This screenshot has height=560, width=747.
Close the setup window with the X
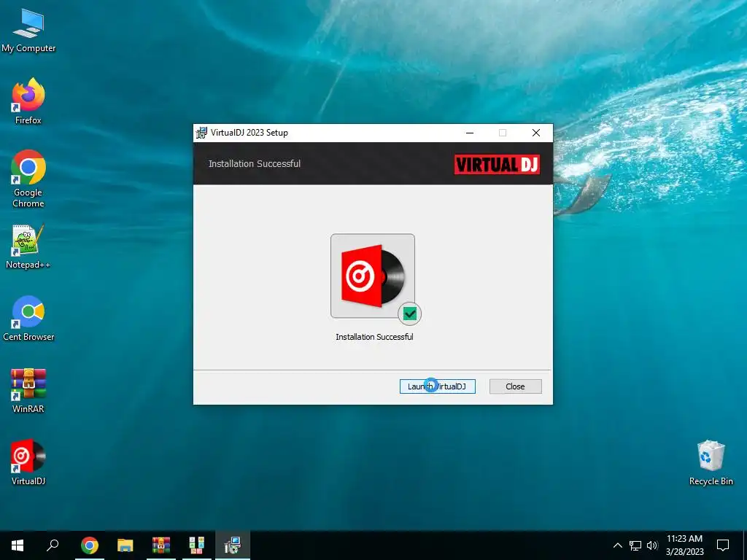536,133
